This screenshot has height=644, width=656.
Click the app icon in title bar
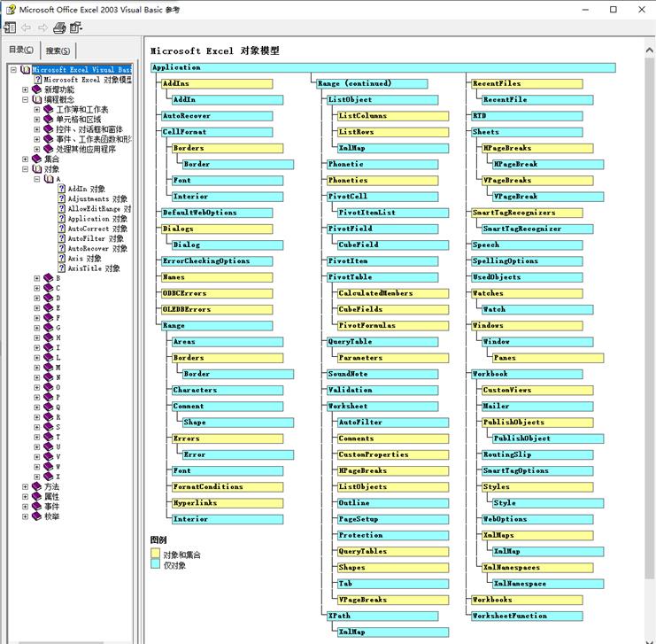click(x=11, y=9)
